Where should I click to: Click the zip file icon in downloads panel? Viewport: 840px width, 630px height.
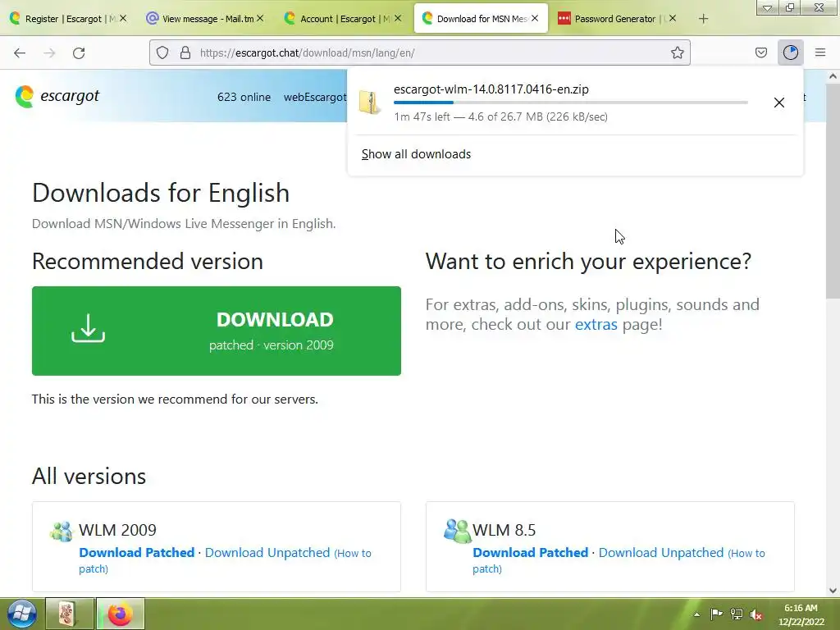369,103
